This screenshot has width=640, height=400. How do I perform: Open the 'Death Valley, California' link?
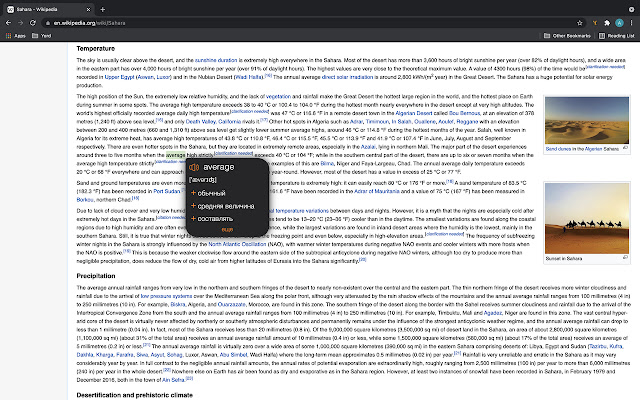(213, 122)
